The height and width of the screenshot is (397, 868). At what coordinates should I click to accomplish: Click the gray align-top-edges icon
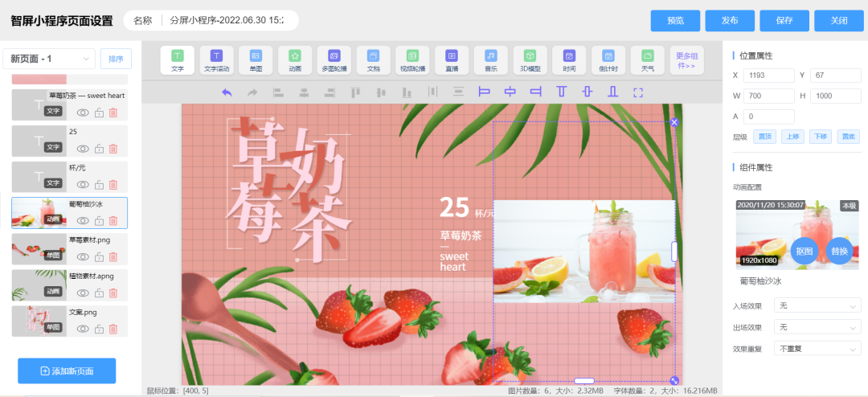click(355, 92)
